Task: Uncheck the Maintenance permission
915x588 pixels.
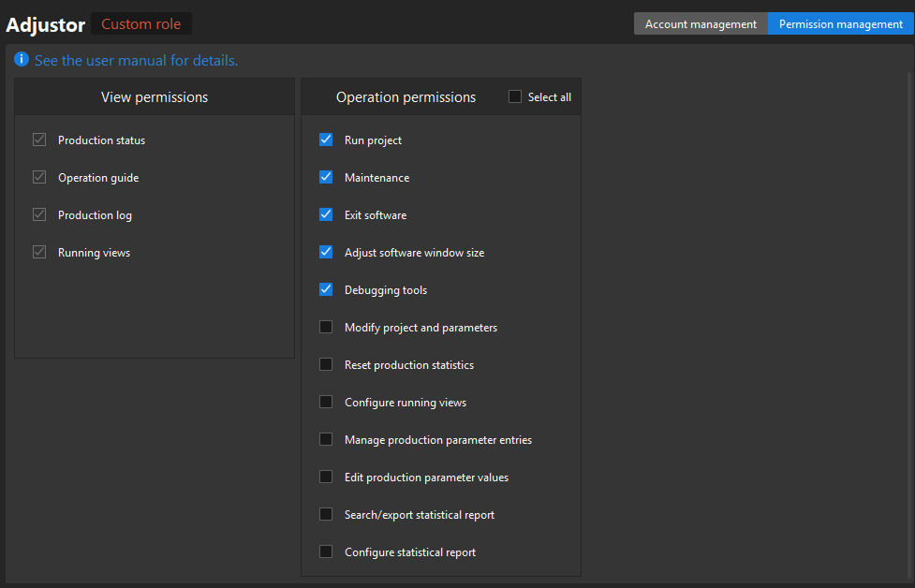Action: pyautogui.click(x=326, y=177)
